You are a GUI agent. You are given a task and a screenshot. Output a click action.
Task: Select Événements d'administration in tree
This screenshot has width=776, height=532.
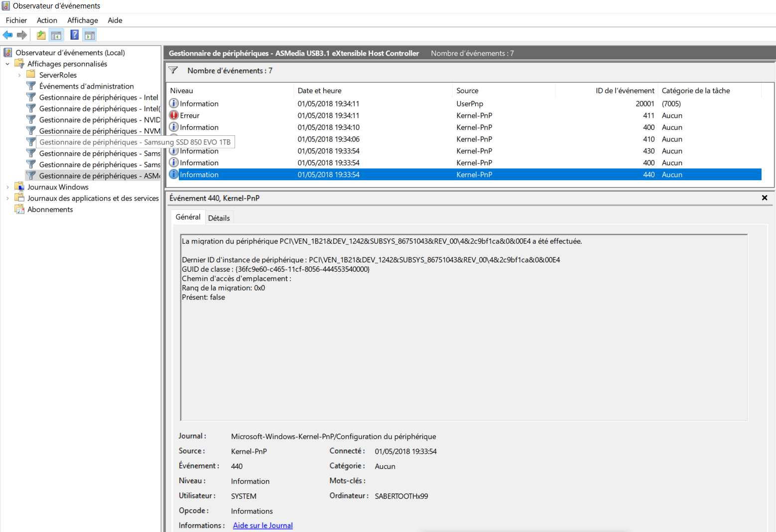click(87, 86)
